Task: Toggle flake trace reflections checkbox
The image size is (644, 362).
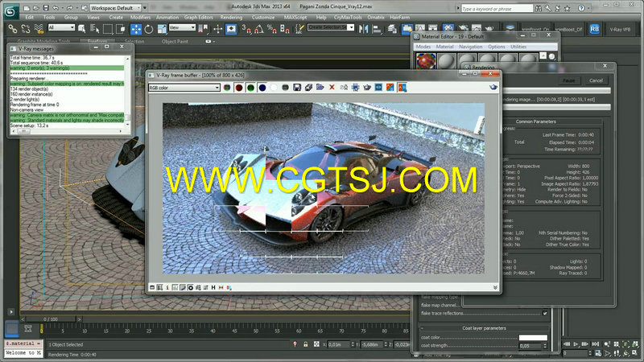Action: point(545,313)
